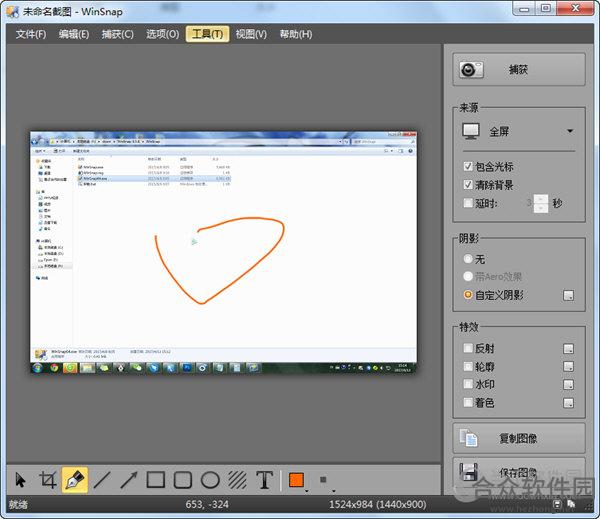This screenshot has width=600, height=519.
Task: Select the Rectangle shape tool
Action: point(156,480)
